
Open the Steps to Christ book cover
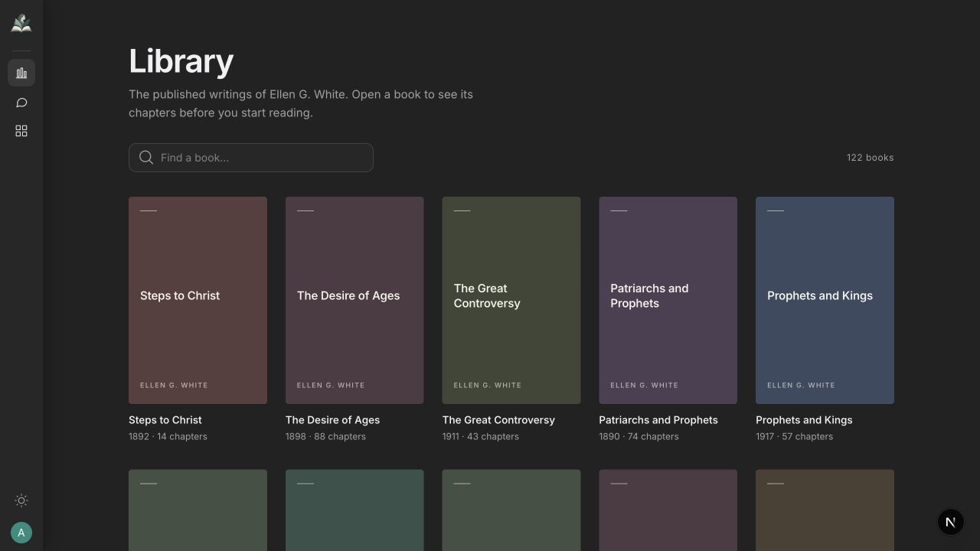coord(198,300)
